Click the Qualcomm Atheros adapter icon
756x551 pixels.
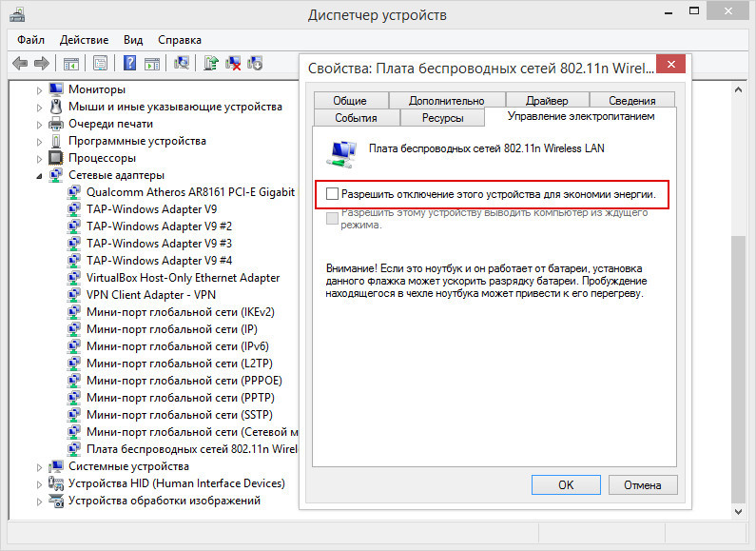pos(74,192)
